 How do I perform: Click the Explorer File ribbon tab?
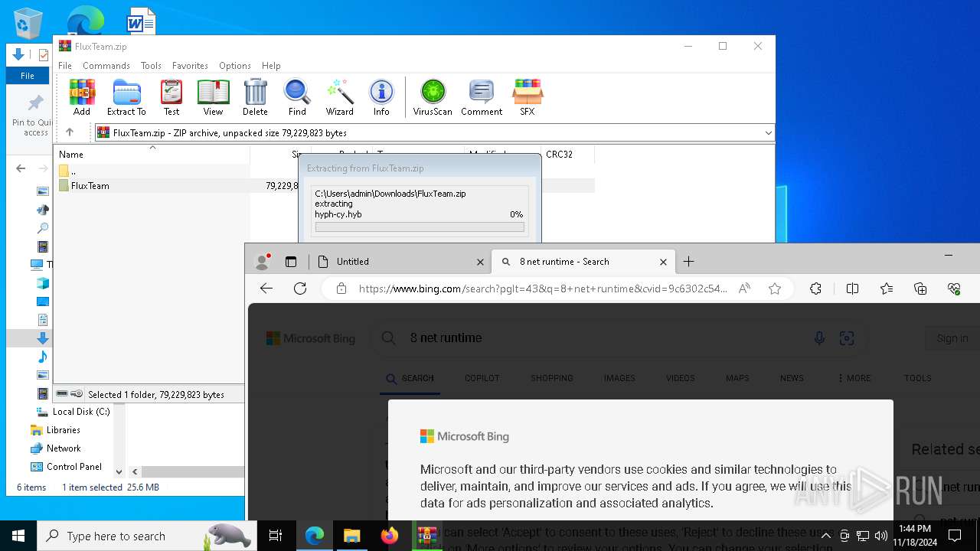pyautogui.click(x=28, y=76)
